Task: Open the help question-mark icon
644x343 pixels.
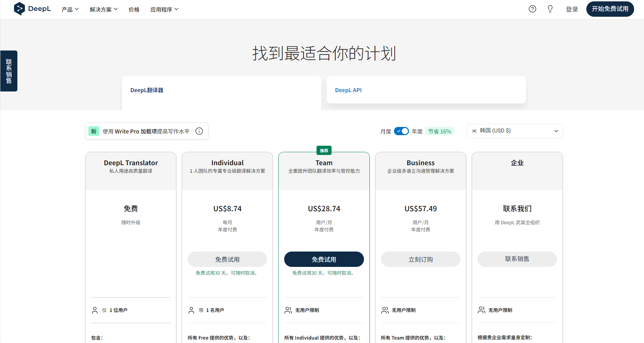Action: (x=532, y=9)
